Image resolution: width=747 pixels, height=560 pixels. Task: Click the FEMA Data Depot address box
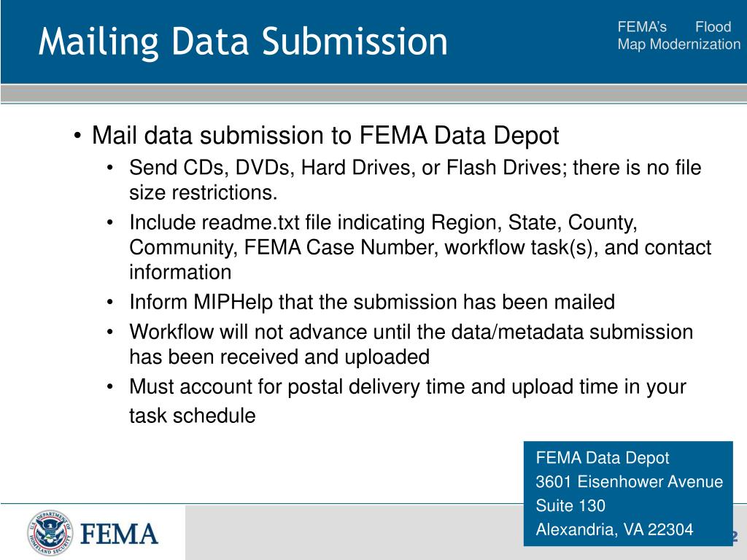coord(628,494)
